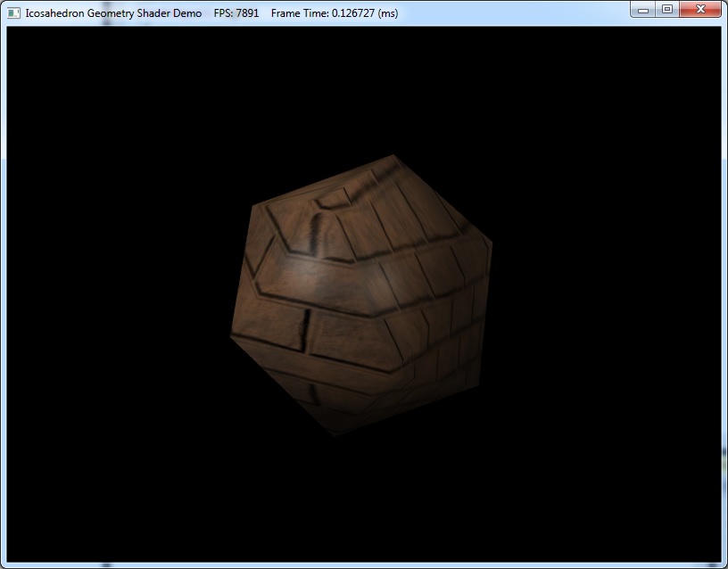Click the 'Icosahedron Geometry Shader Demo' title text
Screen dimensions: 728x569
[x=113, y=13]
